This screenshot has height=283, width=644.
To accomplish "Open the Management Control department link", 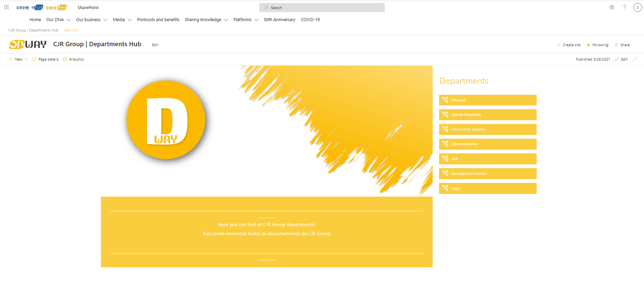I will click(488, 173).
